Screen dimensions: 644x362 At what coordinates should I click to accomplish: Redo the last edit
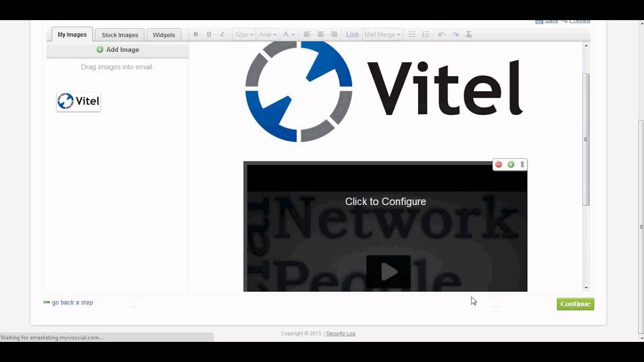(x=455, y=34)
